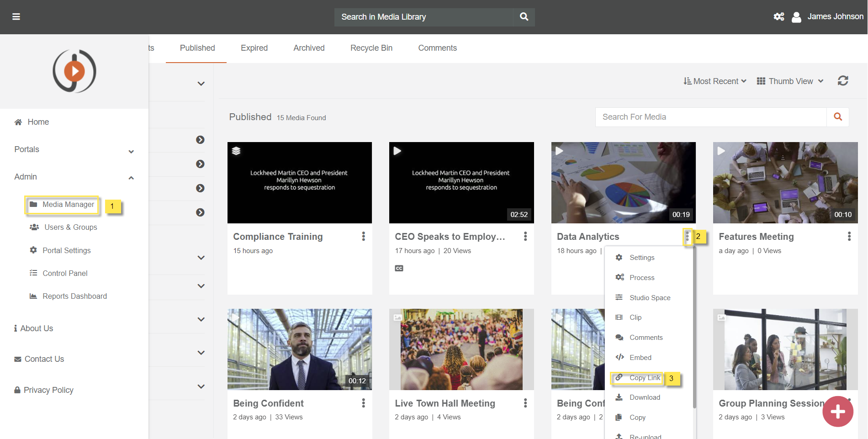Click the Search For Media input field
Screen dimensions: 868x439
point(710,117)
